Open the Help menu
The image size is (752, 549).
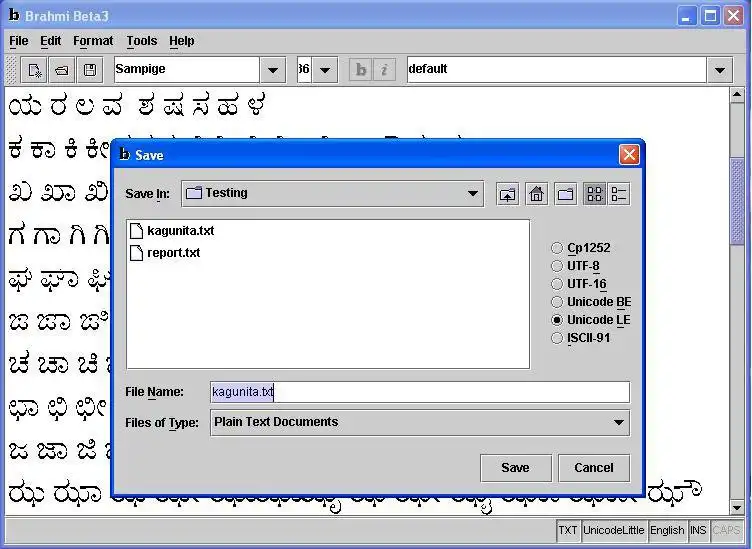pos(182,41)
